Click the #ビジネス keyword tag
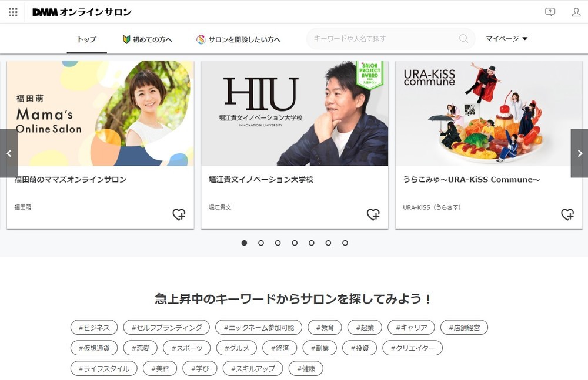 (95, 327)
